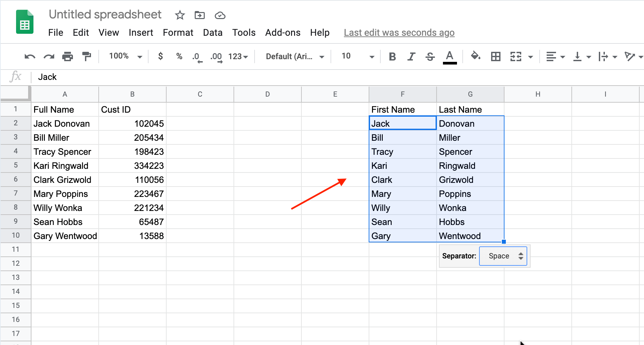This screenshot has height=345, width=644.
Task: Format selection as currency
Action: click(x=161, y=56)
